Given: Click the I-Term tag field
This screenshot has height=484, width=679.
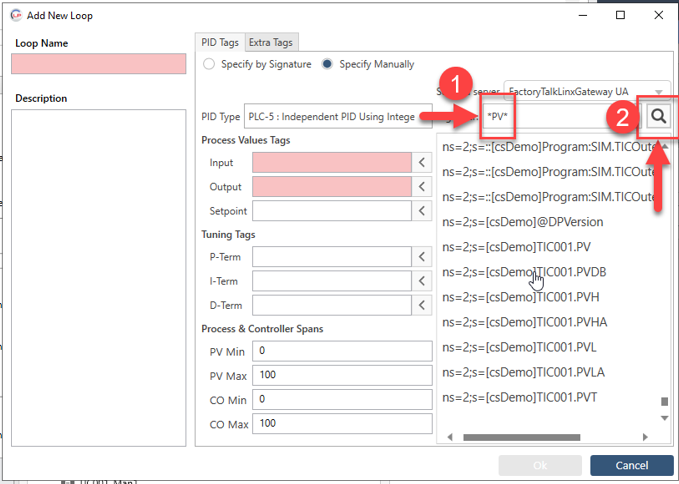Looking at the screenshot, I should (x=332, y=281).
